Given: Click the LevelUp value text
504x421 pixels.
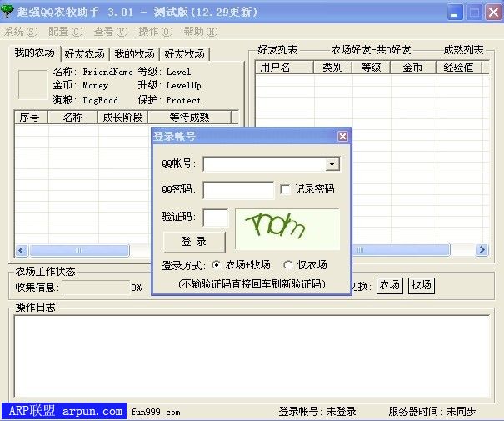Looking at the screenshot, I should (x=183, y=86).
